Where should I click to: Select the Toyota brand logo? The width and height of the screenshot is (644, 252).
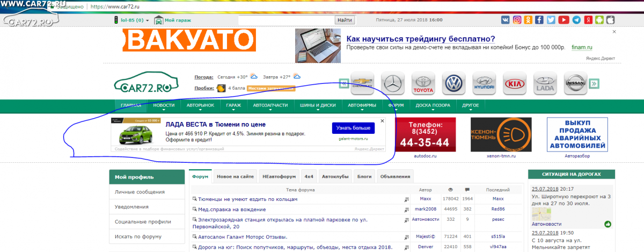point(422,83)
